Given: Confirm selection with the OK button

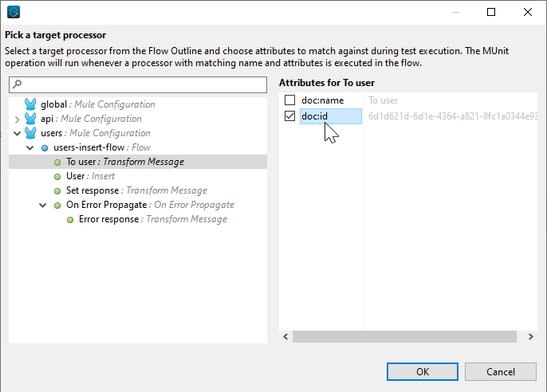Looking at the screenshot, I should 423,372.
